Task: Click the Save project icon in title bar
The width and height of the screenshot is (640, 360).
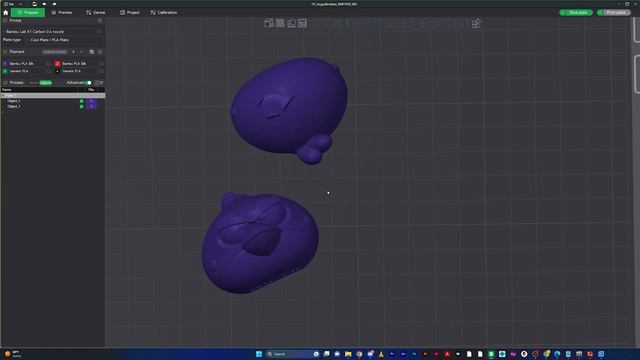Action: (x=34, y=4)
